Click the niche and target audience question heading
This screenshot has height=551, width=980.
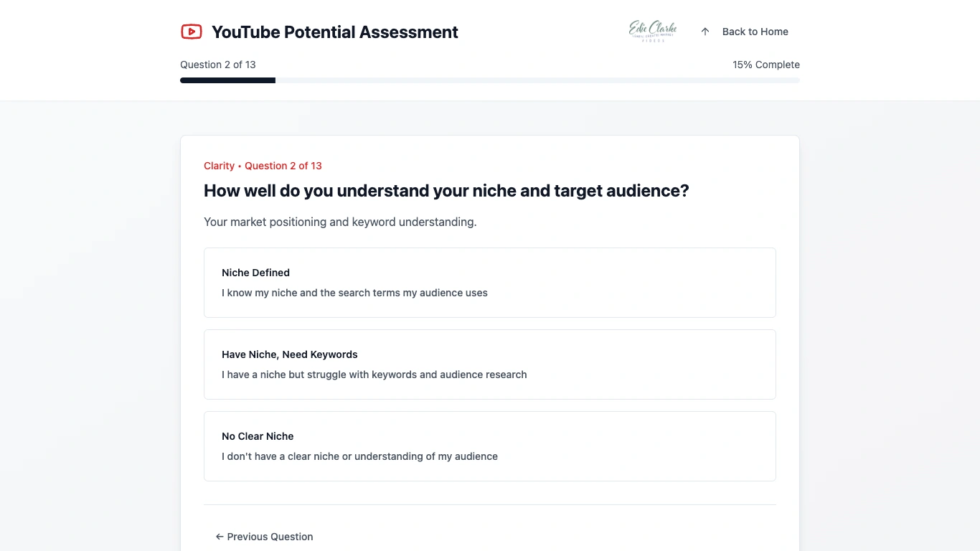pos(446,191)
